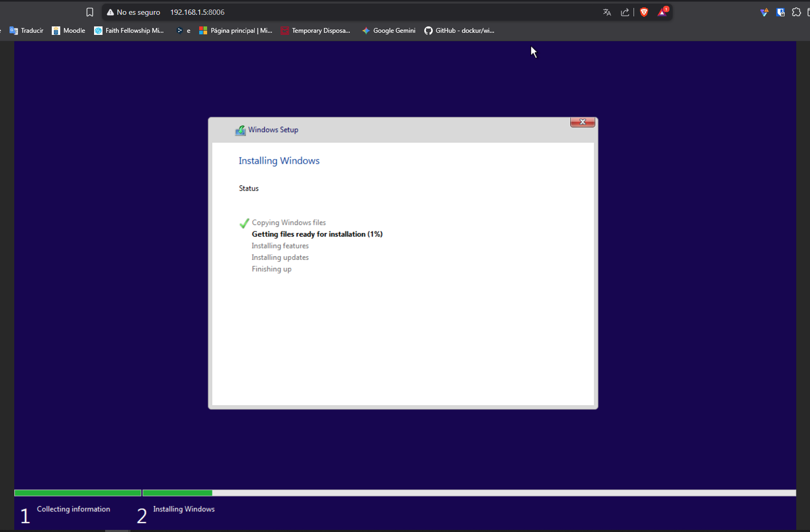Select the Installing Windows step
The image size is (810, 532).
coord(183,509)
